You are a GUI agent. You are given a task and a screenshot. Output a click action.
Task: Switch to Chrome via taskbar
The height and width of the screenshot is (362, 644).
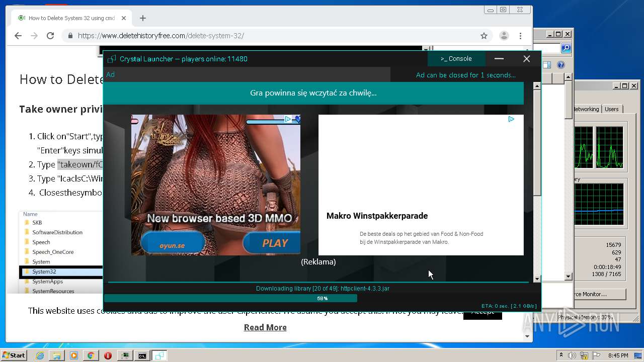click(91, 355)
